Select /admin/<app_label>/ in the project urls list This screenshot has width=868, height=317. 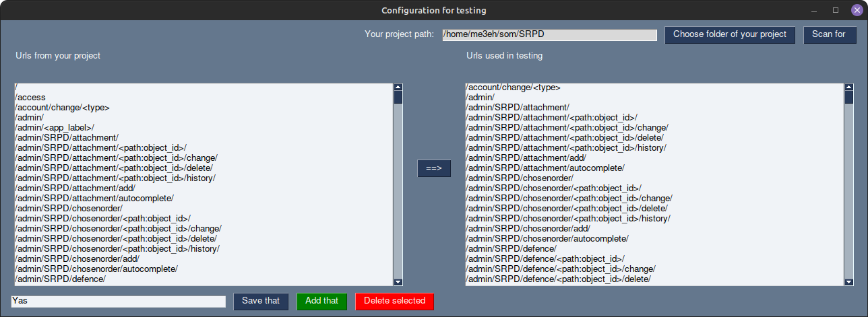pyautogui.click(x=203, y=128)
